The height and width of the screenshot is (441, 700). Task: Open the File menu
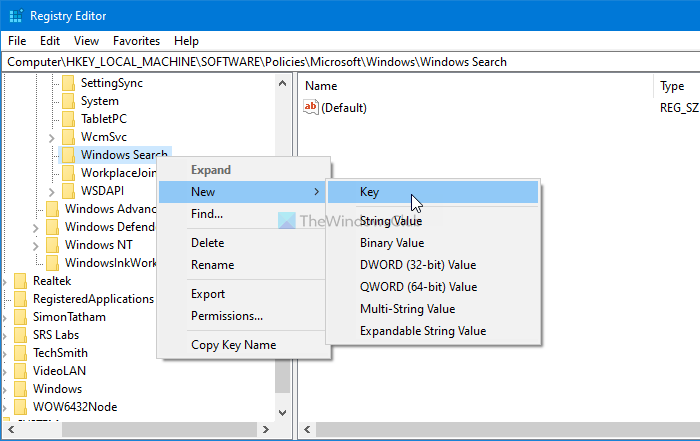(x=17, y=41)
